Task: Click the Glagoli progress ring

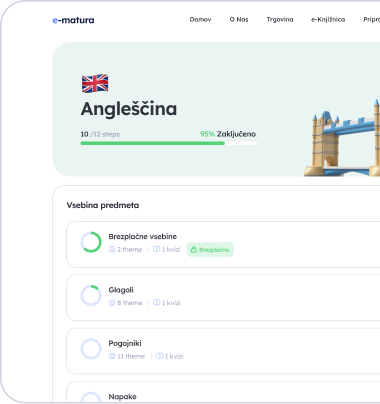Action: (91, 296)
